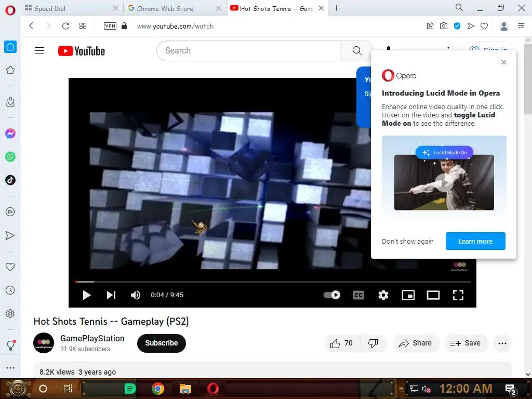Open the ad blocker shield icon

point(457,26)
